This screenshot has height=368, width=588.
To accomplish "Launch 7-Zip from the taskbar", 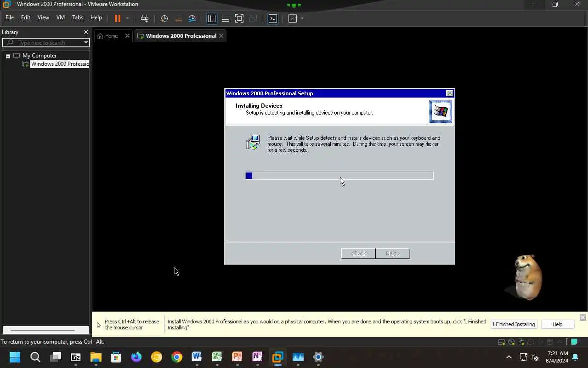I will [x=76, y=357].
